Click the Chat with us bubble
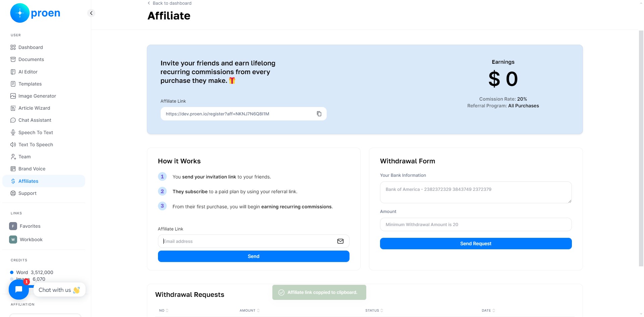 coord(59,290)
